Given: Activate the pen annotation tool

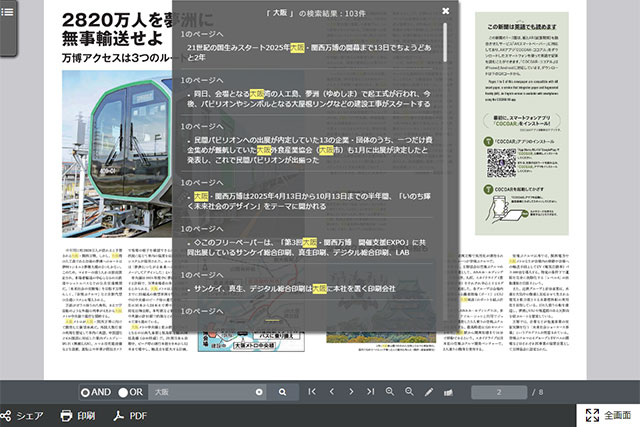Looking at the screenshot, I should [x=429, y=391].
